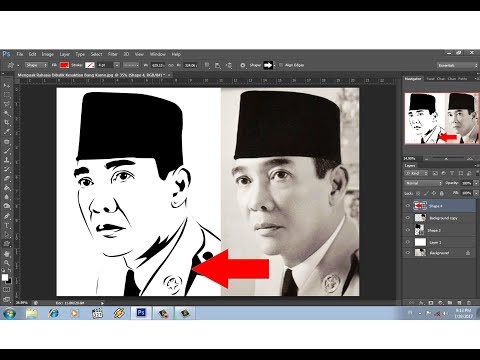Toggle lock transparent pixels

pyautogui.click(x=418, y=193)
